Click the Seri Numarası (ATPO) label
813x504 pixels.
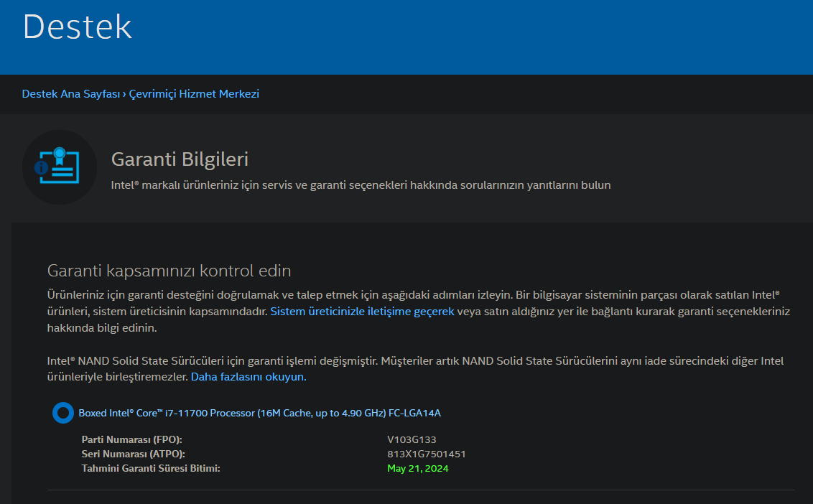coord(134,454)
